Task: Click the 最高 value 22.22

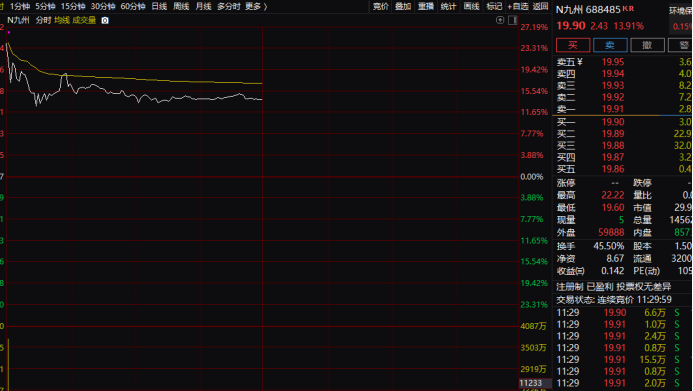Action: point(613,195)
